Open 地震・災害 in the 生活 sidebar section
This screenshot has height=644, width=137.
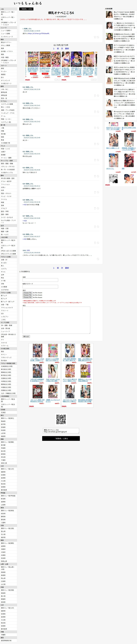pos(8,229)
